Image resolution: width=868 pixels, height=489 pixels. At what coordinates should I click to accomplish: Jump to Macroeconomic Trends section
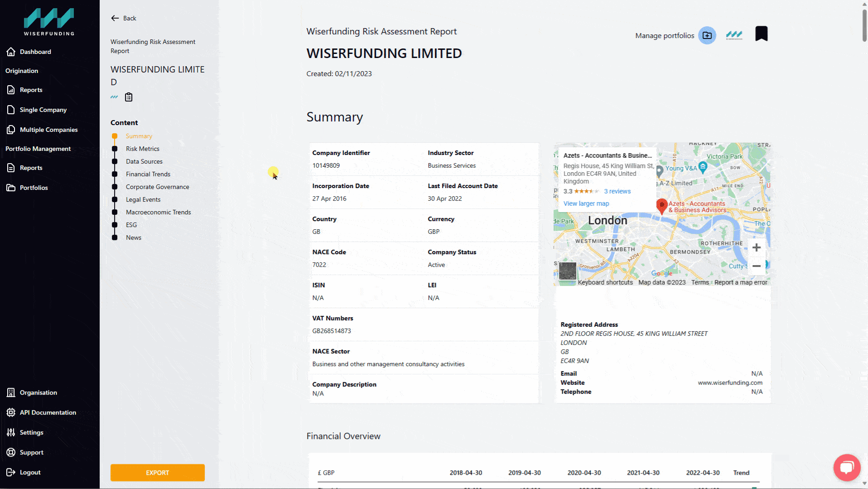(x=159, y=212)
